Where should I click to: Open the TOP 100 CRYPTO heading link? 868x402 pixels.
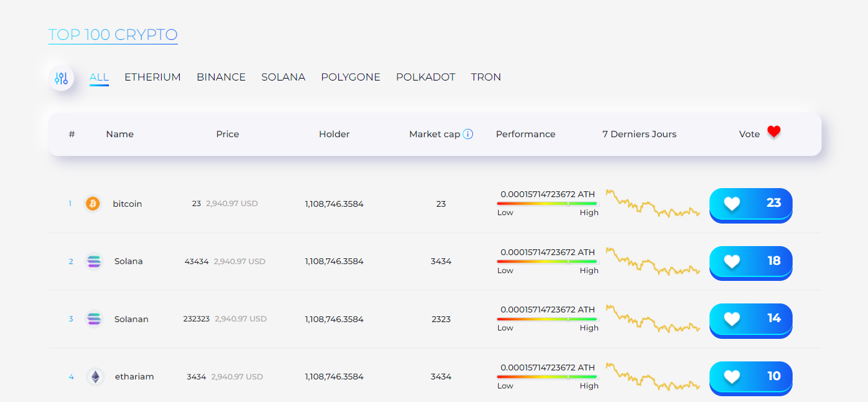click(x=113, y=35)
